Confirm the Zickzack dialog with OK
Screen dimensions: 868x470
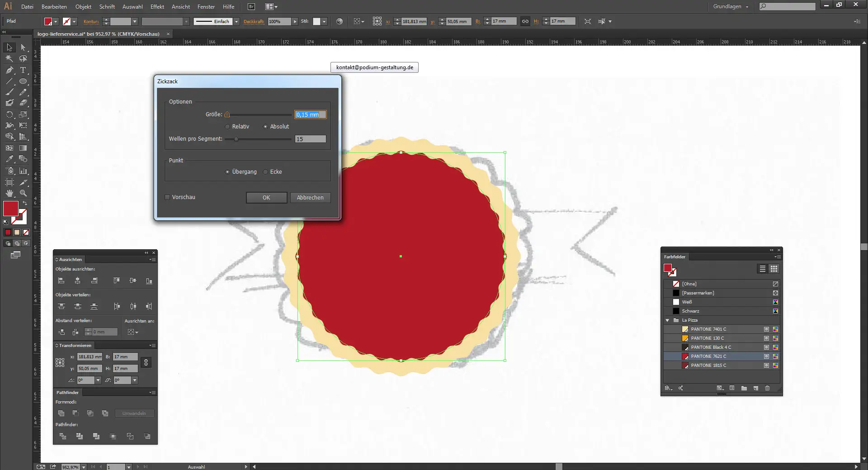tap(266, 197)
